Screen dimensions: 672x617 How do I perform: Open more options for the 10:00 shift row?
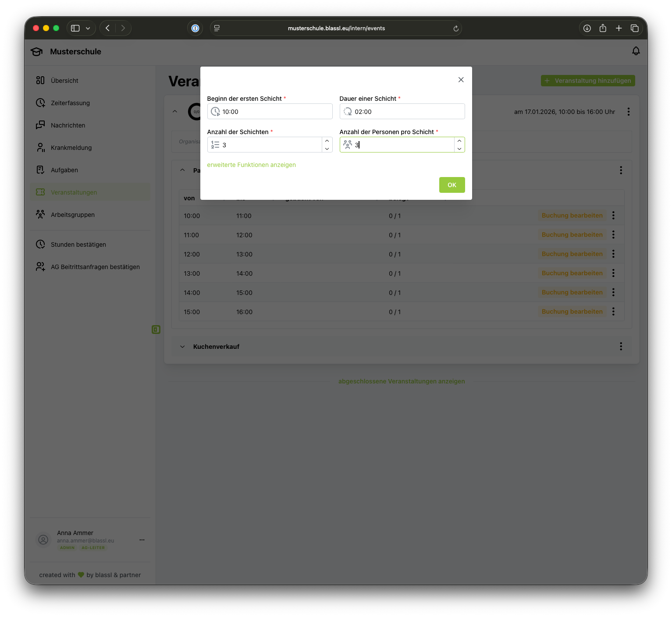613,216
